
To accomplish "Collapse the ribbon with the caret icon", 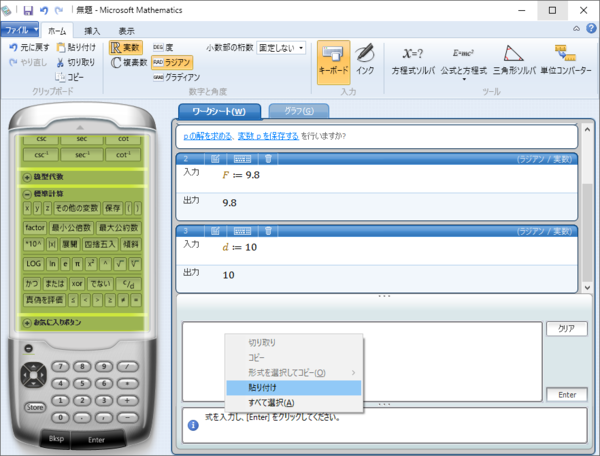I will click(x=576, y=29).
